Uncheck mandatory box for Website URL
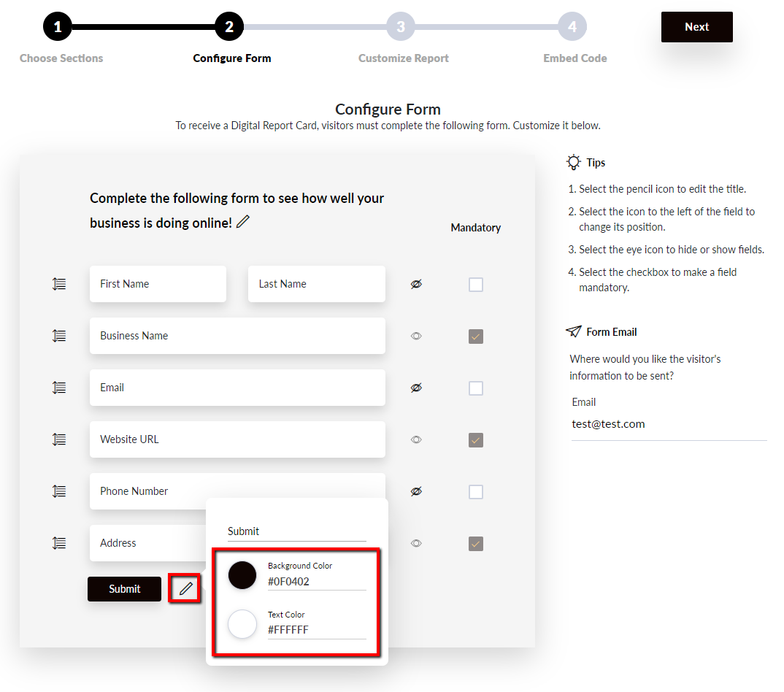 click(475, 440)
